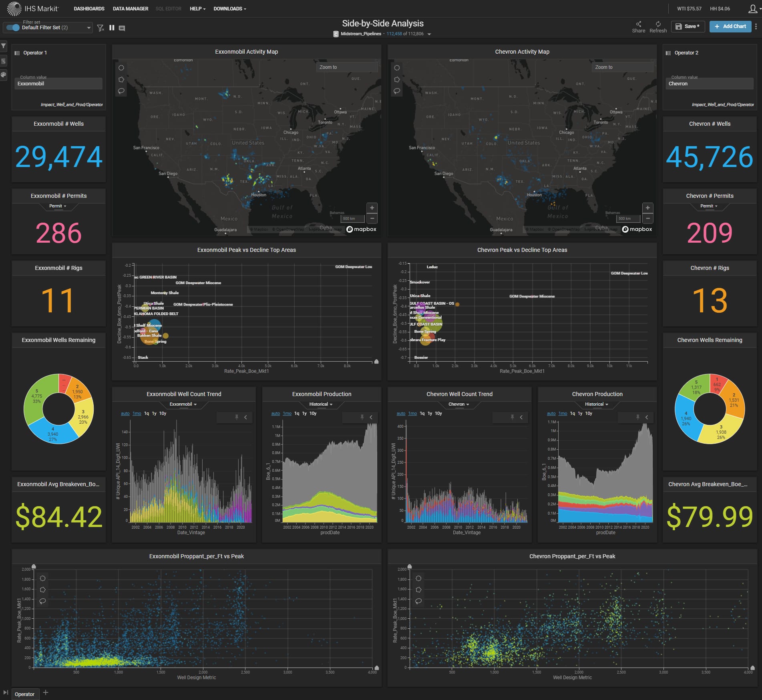Click the Add Chart button

point(730,26)
